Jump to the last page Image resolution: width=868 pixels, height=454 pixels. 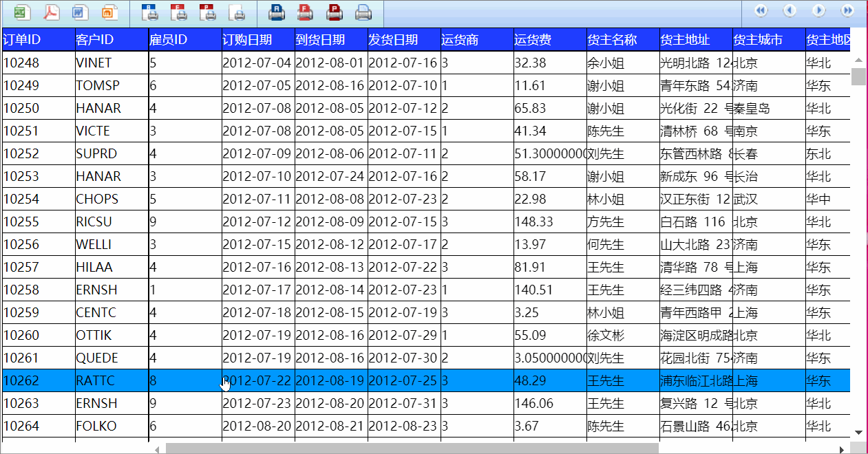(847, 10)
